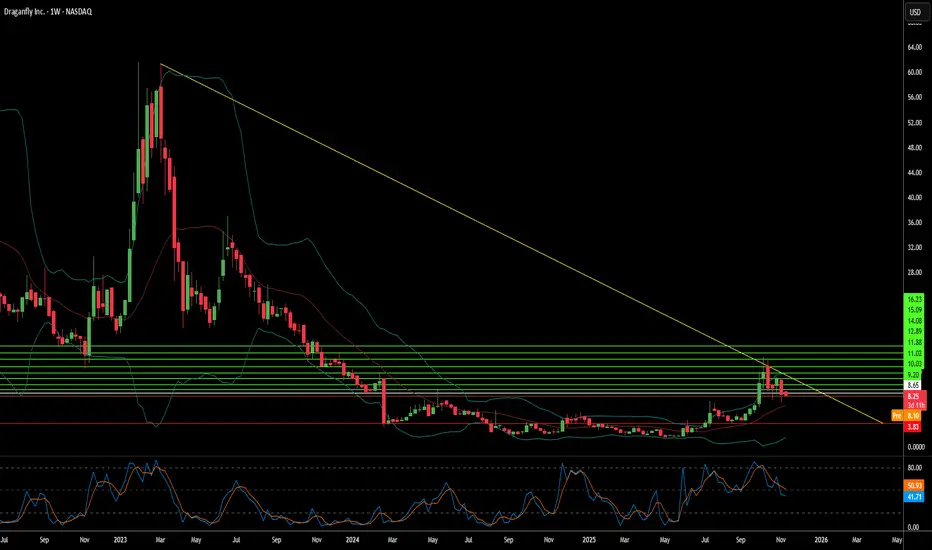Click the 44.00 price scale value
This screenshot has width=932, height=550.
pos(914,172)
